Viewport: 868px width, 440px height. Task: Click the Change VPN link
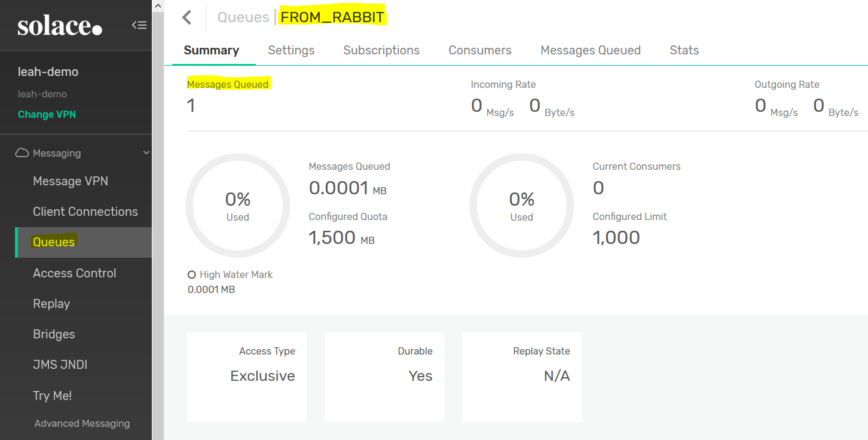47,114
